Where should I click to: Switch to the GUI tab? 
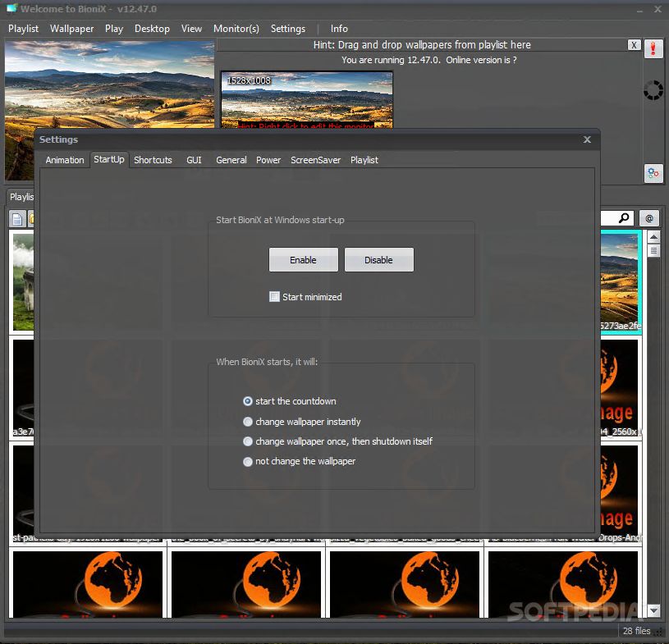[194, 160]
